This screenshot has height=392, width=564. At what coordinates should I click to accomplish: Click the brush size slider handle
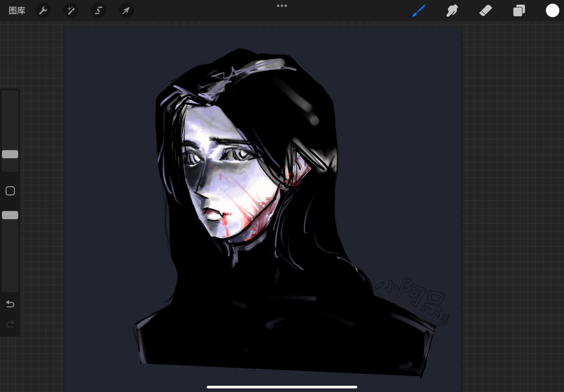pyautogui.click(x=10, y=154)
